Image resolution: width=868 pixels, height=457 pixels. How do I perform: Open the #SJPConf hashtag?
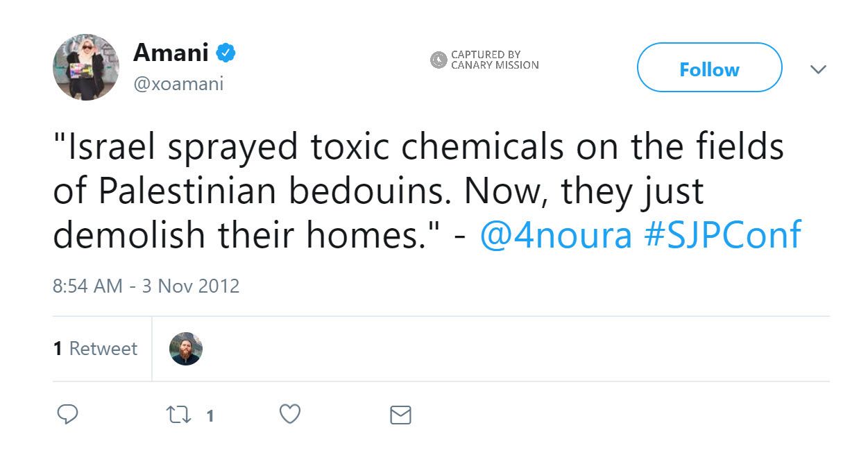[x=722, y=235]
